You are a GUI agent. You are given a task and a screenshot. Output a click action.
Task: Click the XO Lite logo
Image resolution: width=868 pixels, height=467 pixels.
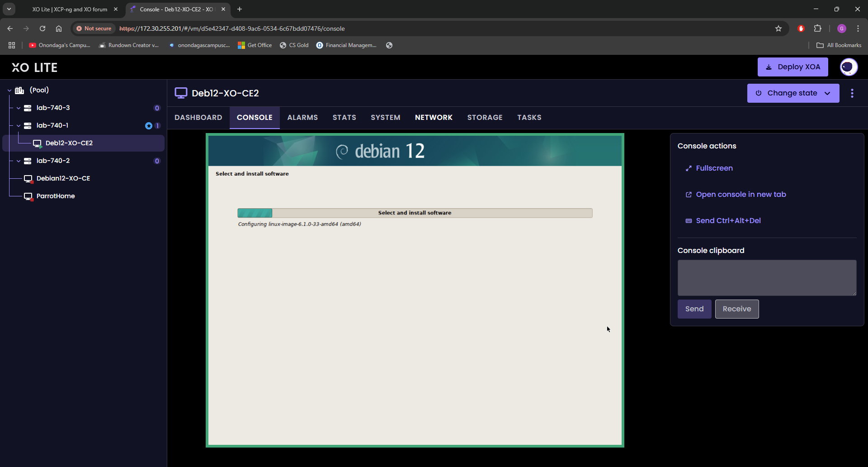coord(34,67)
